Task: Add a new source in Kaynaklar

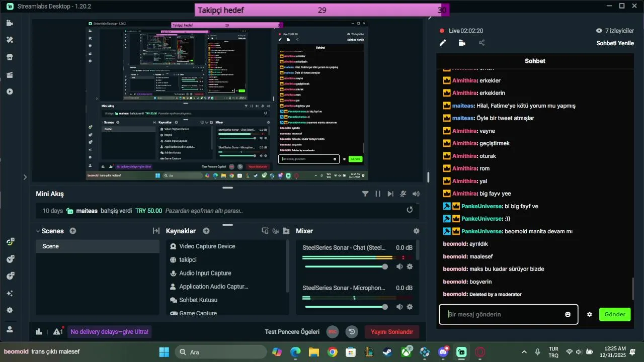Action: 206,231
